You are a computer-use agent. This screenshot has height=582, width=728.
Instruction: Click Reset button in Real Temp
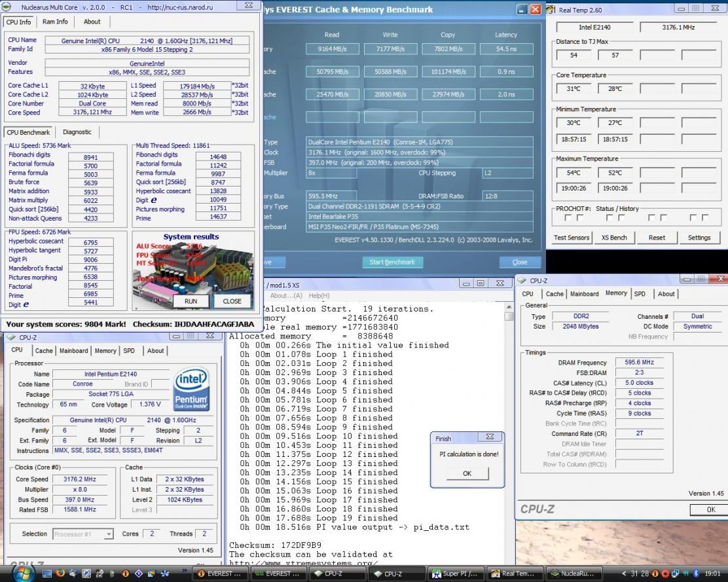(x=657, y=238)
